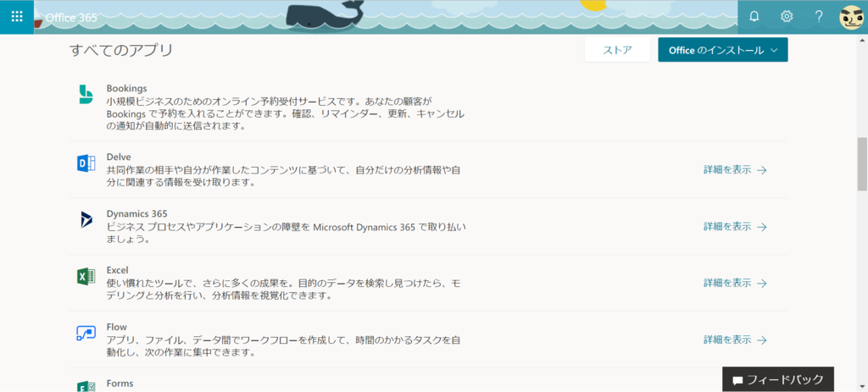Click 詳細を表示 for Flow
This screenshot has height=392, width=868.
735,339
